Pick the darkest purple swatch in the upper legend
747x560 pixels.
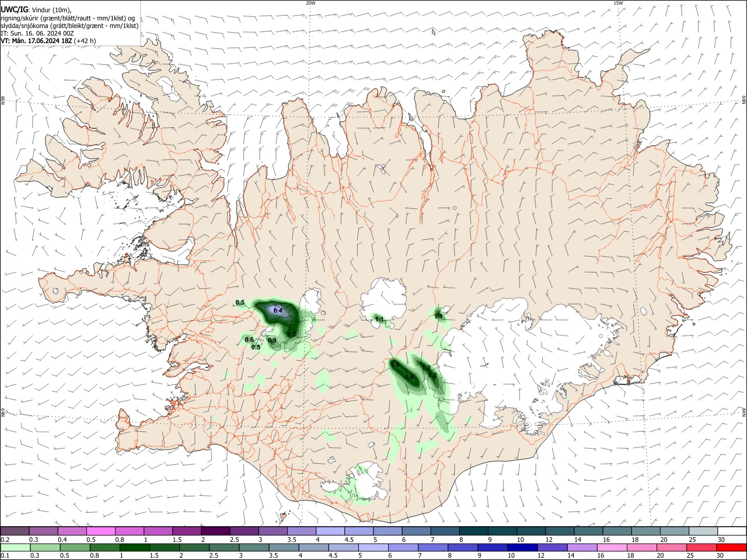[x=215, y=531]
